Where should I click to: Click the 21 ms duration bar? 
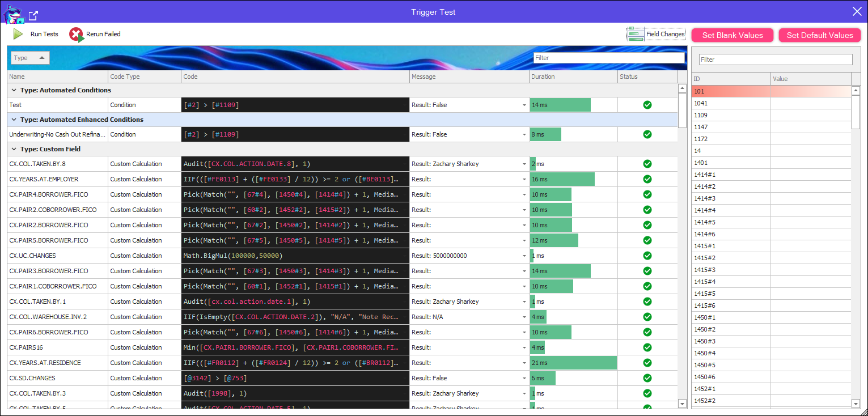[x=573, y=363]
